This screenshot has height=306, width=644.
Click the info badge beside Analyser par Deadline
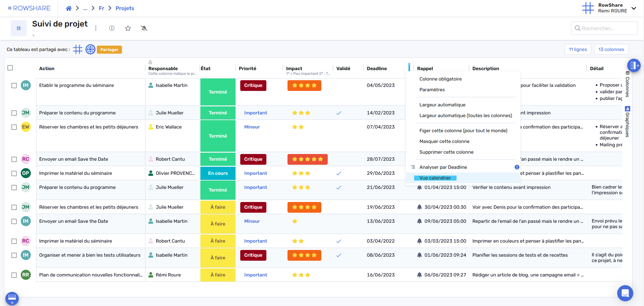click(x=517, y=167)
